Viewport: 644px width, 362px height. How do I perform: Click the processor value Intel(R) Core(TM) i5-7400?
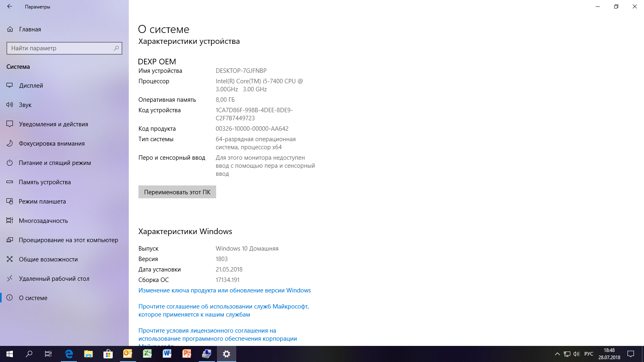[x=259, y=85]
